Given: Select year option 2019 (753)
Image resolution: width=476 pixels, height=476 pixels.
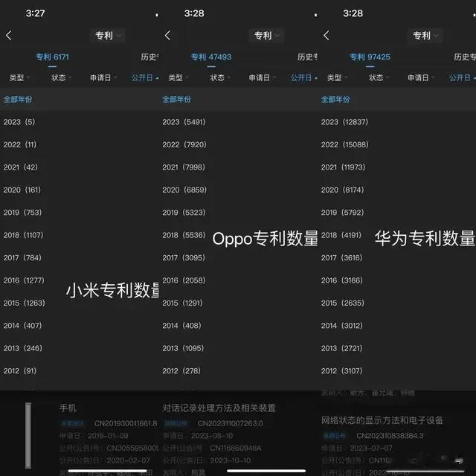Looking at the screenshot, I should coord(22,212).
